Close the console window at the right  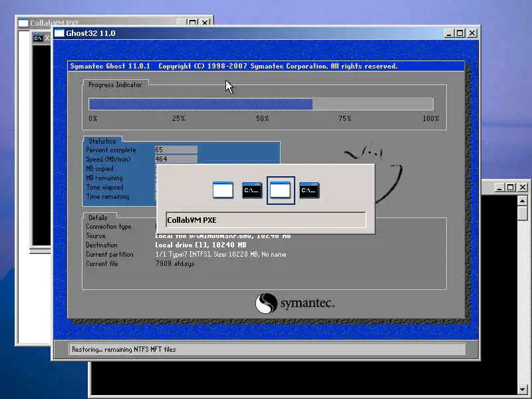coord(523,188)
